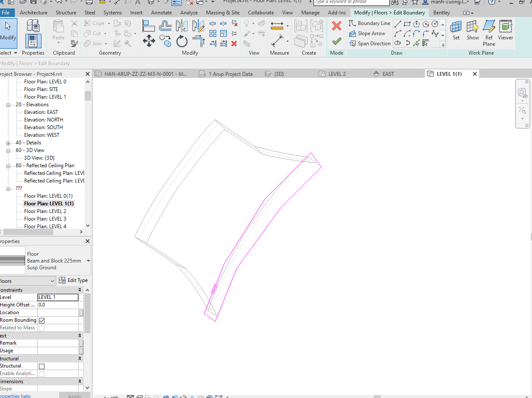532x398 pixels.
Task: Open the Annotate ribbon tab
Action: coord(161,13)
